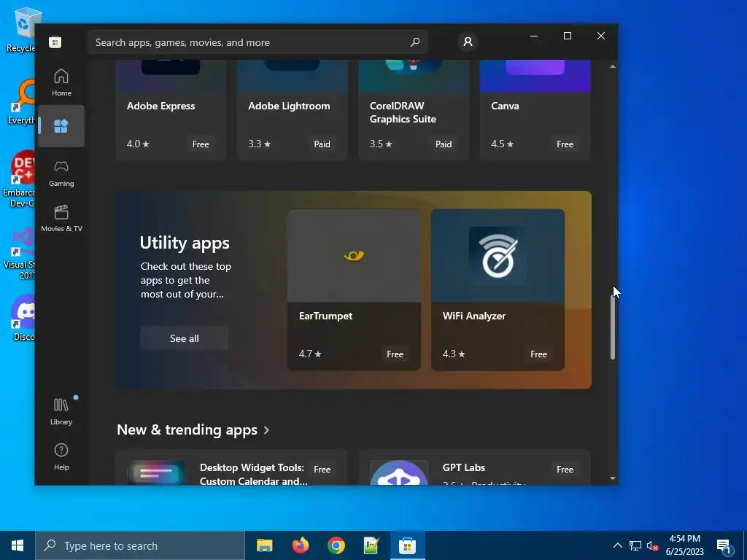Viewport: 747px width, 560px height.
Task: Select the Recycle Bin desktop icon
Action: [x=20, y=29]
